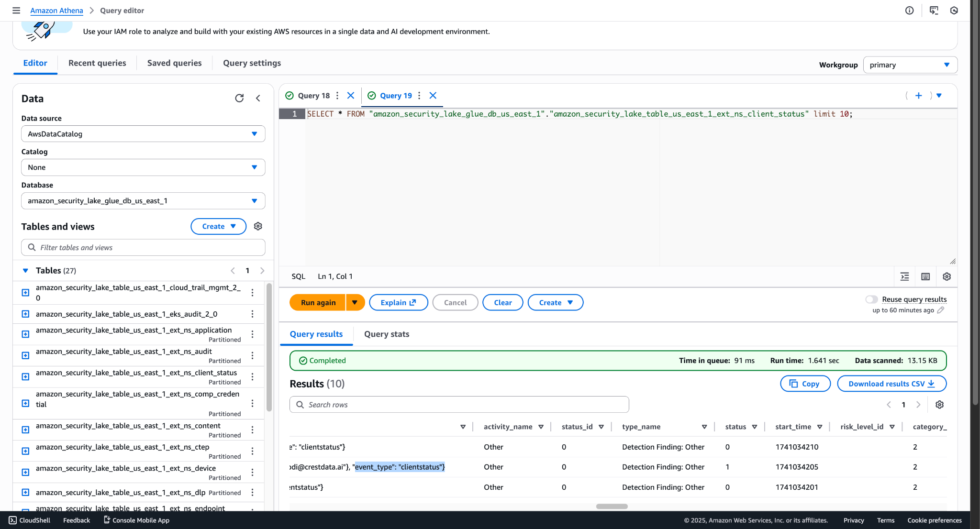This screenshot has width=980, height=529.
Task: Open Run again options dropdown arrow
Action: pyautogui.click(x=355, y=303)
